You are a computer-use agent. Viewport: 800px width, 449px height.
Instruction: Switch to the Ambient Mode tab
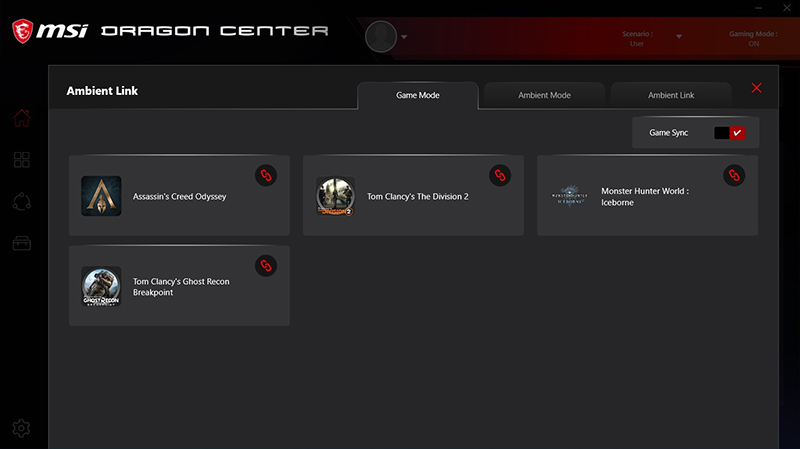544,95
